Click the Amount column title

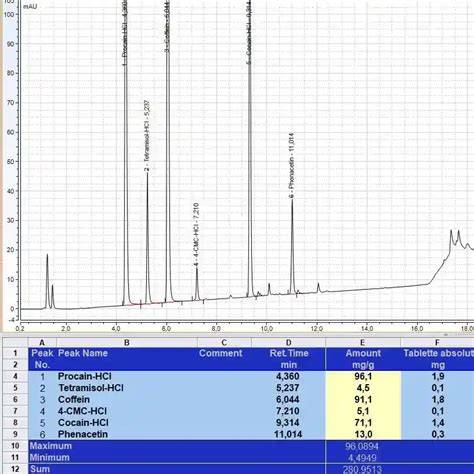(x=363, y=353)
